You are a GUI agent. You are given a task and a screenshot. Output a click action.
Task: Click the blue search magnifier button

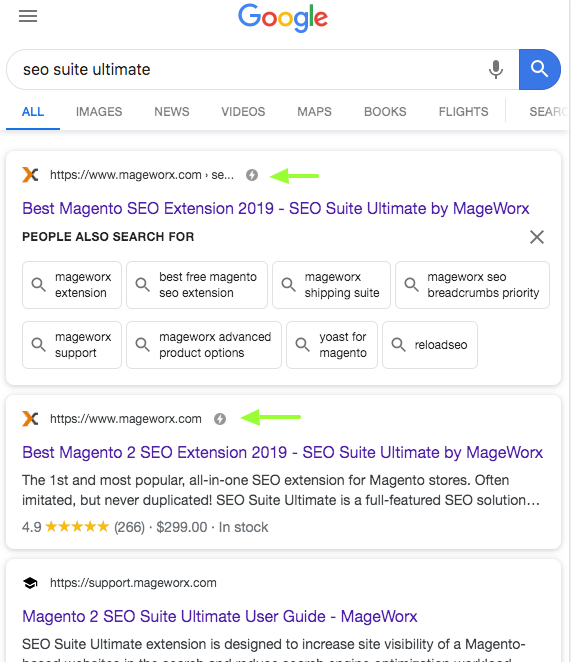tap(540, 69)
